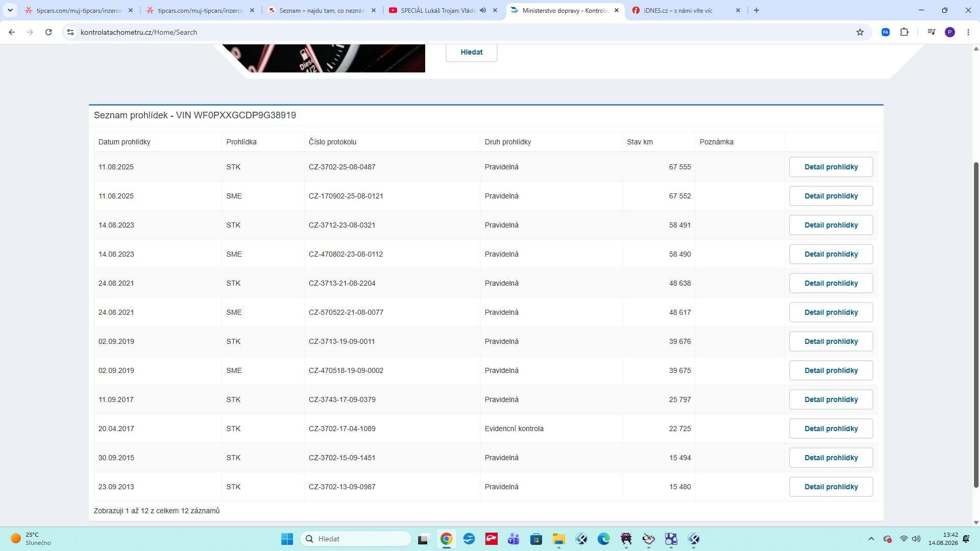
Task: Switch to SPECIÁL Lukáš Trojan YouTube tab
Action: [x=437, y=10]
